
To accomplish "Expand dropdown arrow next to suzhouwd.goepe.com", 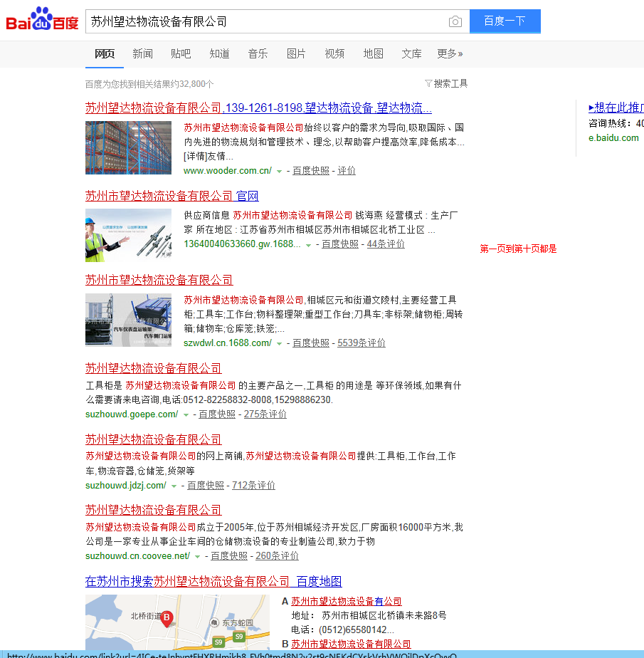I will pyautogui.click(x=186, y=414).
